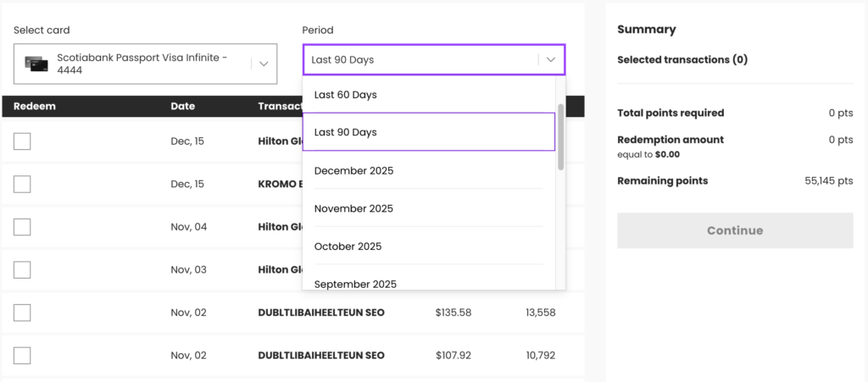Viewport: 868px width, 382px height.
Task: Pick December 2025 in the period list
Action: click(x=353, y=170)
